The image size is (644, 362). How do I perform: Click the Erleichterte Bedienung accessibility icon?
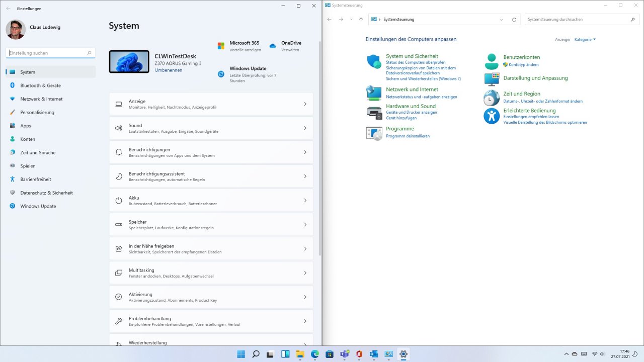click(x=492, y=116)
